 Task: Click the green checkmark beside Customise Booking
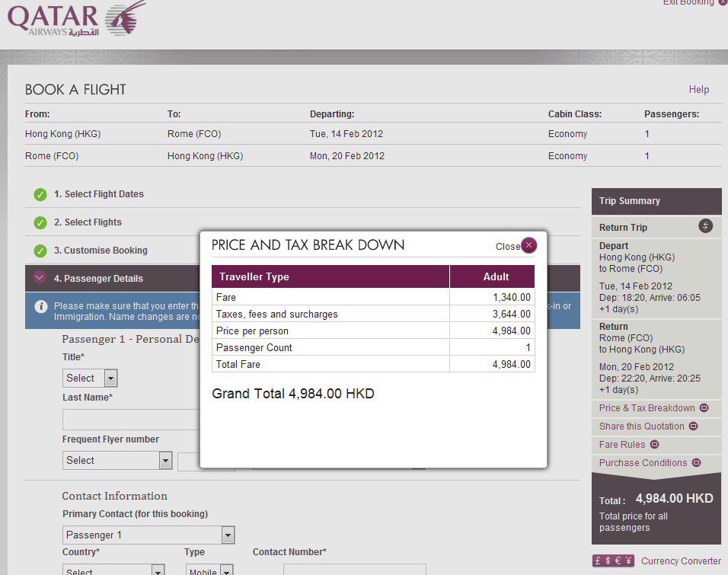[40, 251]
